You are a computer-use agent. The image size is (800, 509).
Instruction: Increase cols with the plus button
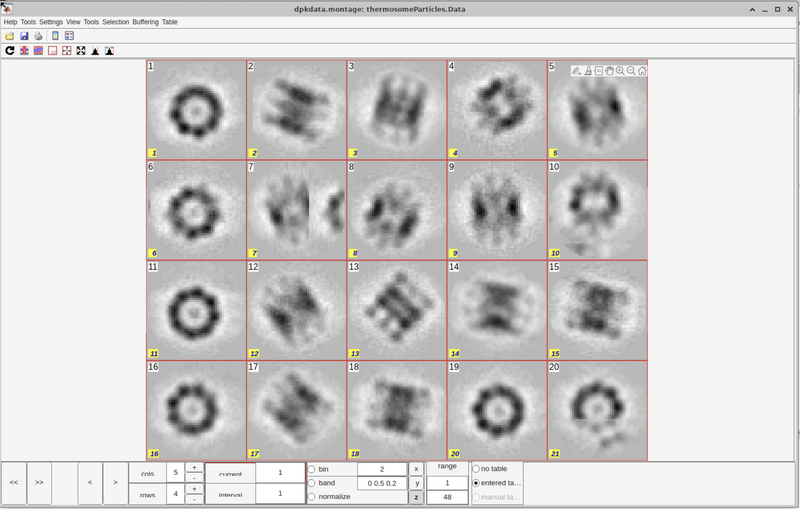click(x=194, y=468)
